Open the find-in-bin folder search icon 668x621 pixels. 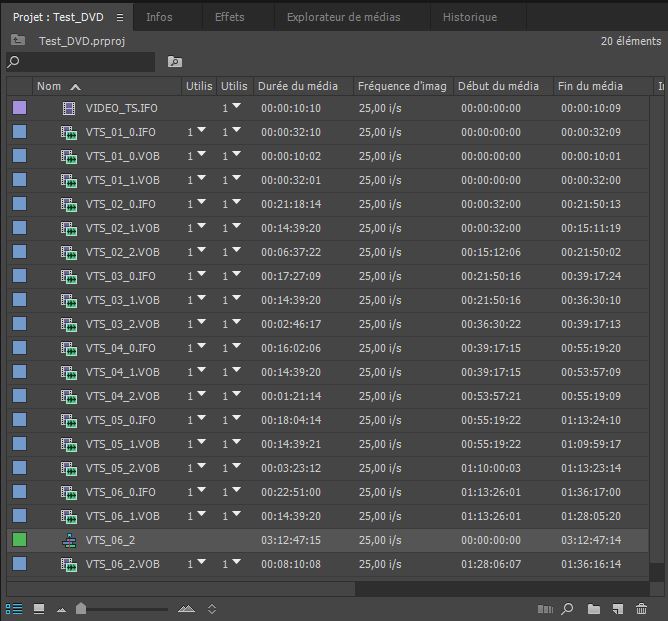[x=175, y=62]
